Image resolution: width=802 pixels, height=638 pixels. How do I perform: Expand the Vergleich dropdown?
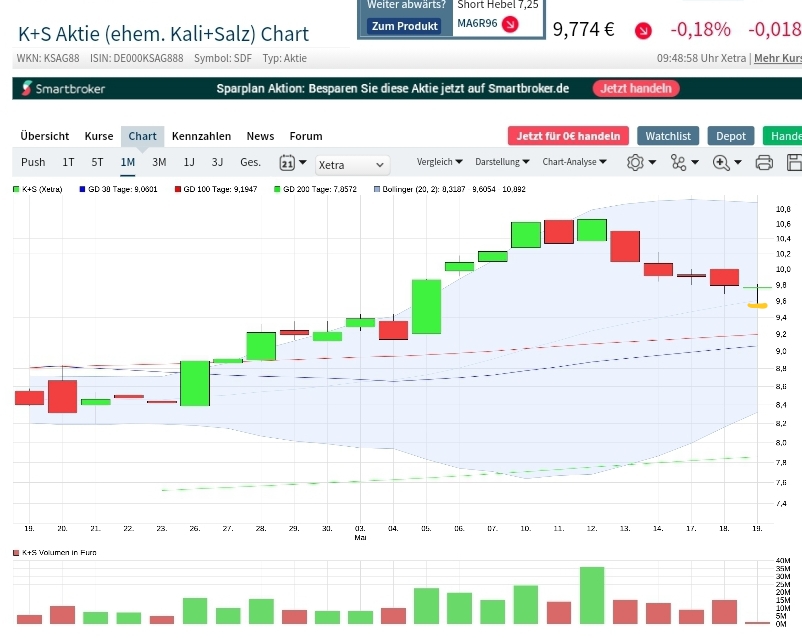click(x=439, y=162)
